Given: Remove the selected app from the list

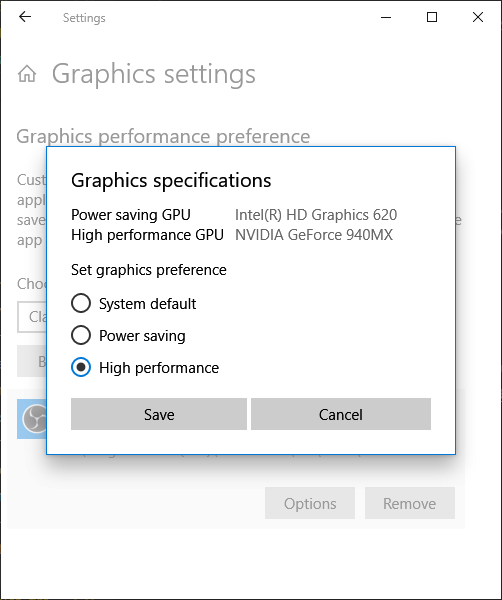Looking at the screenshot, I should coord(410,503).
